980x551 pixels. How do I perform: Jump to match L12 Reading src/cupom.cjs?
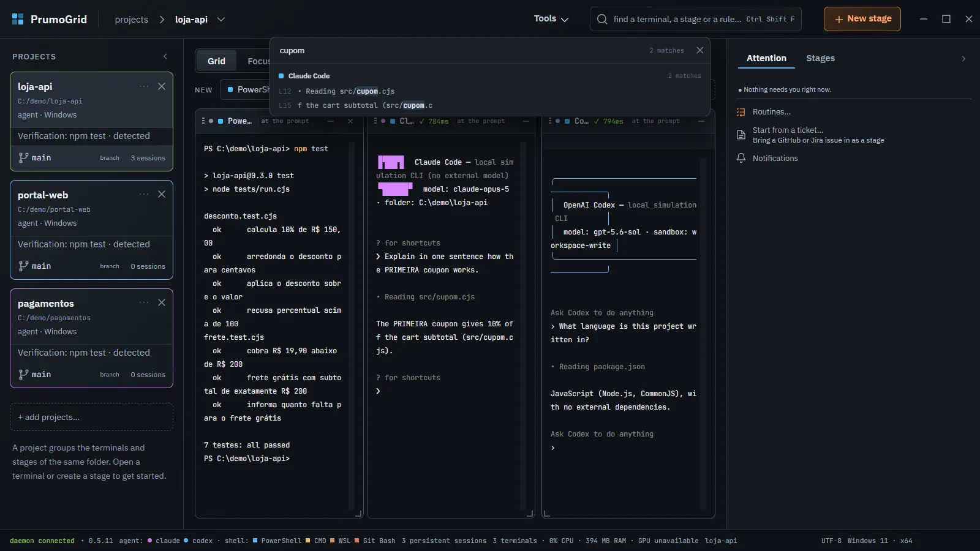pos(490,91)
